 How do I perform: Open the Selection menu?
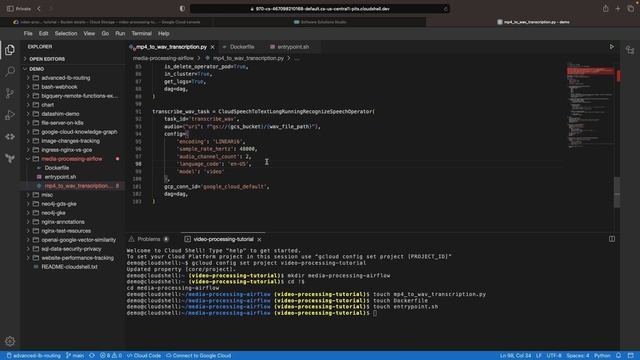pos(66,33)
